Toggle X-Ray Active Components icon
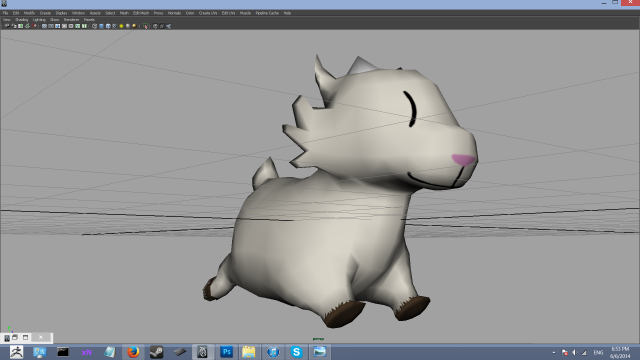This screenshot has height=360, width=640. [162, 26]
